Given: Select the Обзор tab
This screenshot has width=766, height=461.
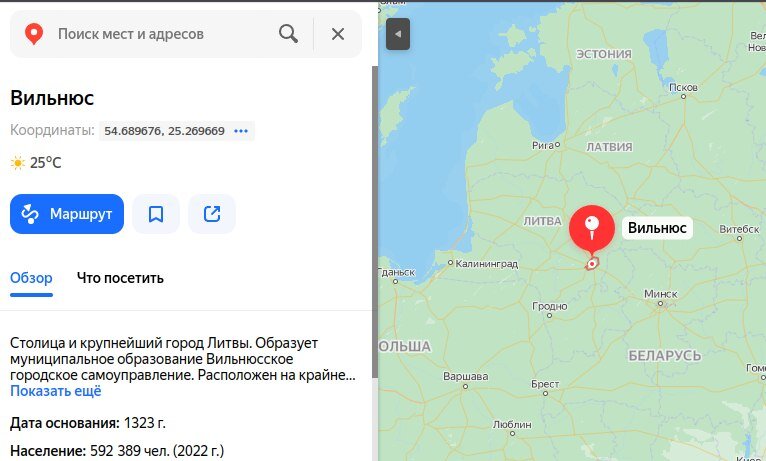Looking at the screenshot, I should click(x=31, y=278).
